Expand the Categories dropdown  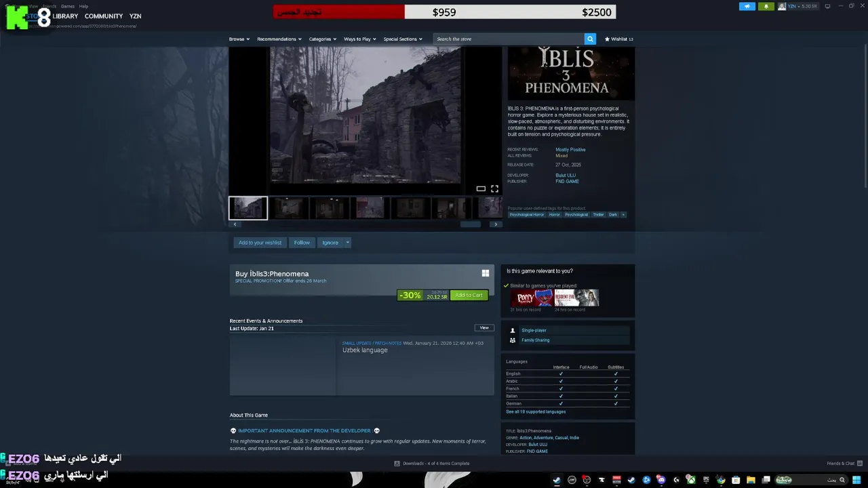tap(322, 39)
